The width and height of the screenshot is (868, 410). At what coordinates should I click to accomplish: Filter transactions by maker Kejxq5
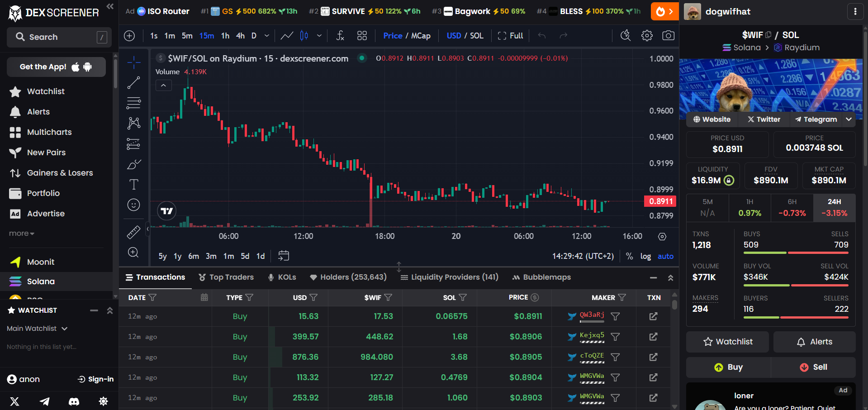click(x=615, y=337)
